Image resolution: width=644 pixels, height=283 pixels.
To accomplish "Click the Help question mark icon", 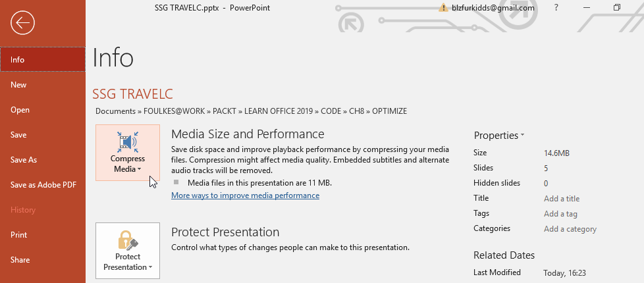I will 556,7.
